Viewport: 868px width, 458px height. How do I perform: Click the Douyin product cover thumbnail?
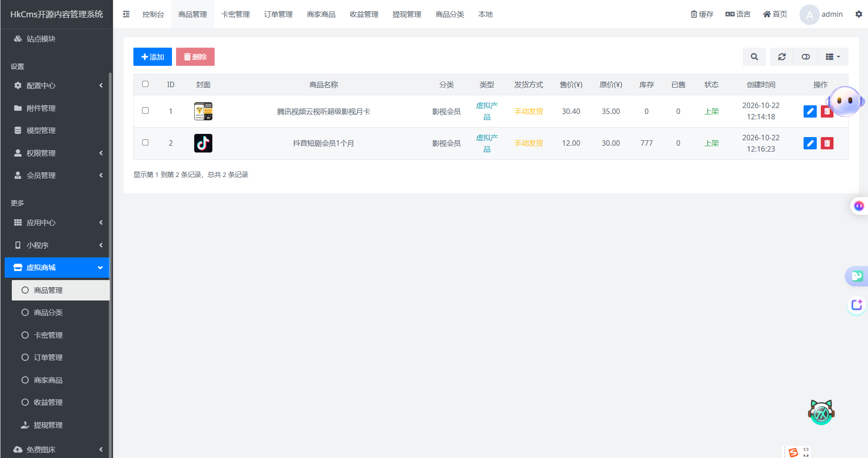[203, 143]
